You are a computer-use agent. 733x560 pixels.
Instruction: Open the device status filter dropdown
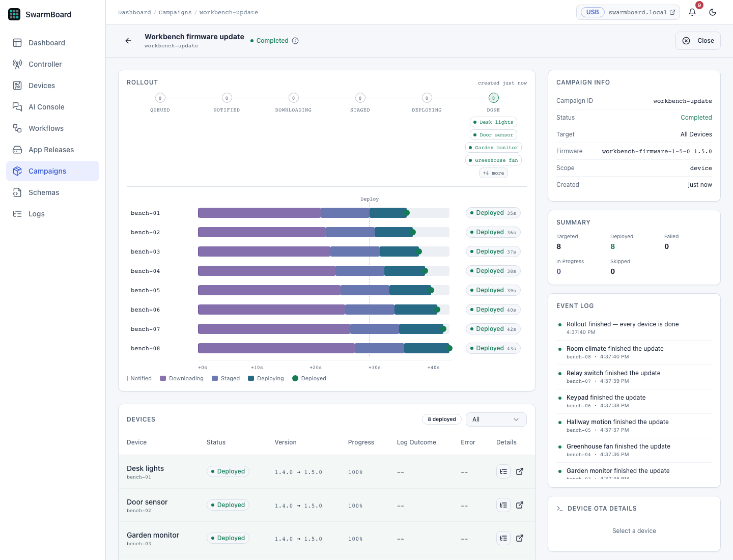[496, 419]
